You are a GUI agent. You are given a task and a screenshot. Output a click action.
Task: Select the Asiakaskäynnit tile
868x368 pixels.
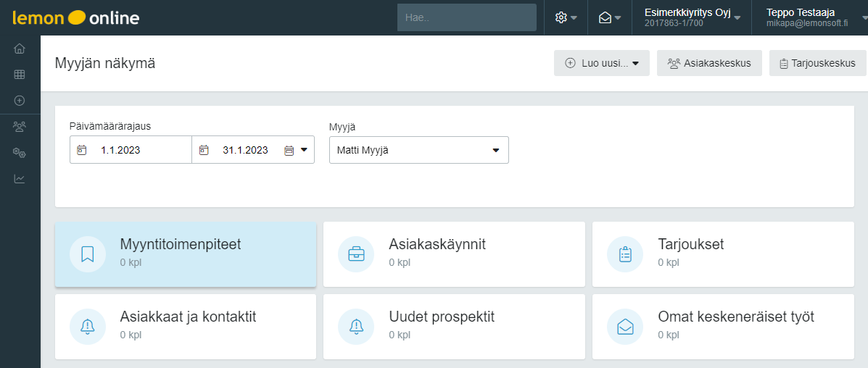[x=454, y=254]
